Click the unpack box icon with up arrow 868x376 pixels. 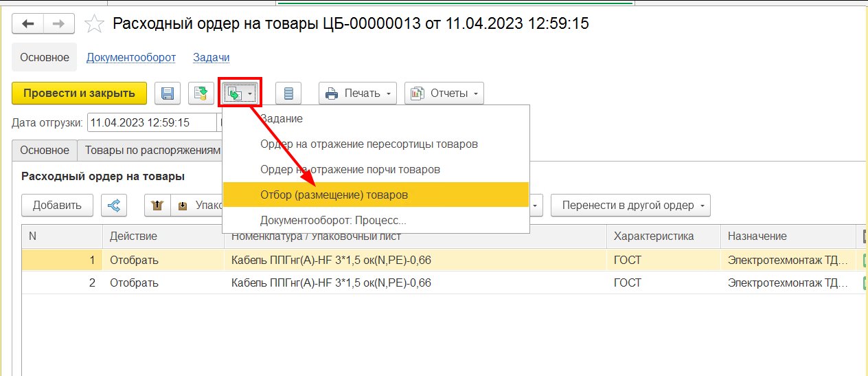157,205
